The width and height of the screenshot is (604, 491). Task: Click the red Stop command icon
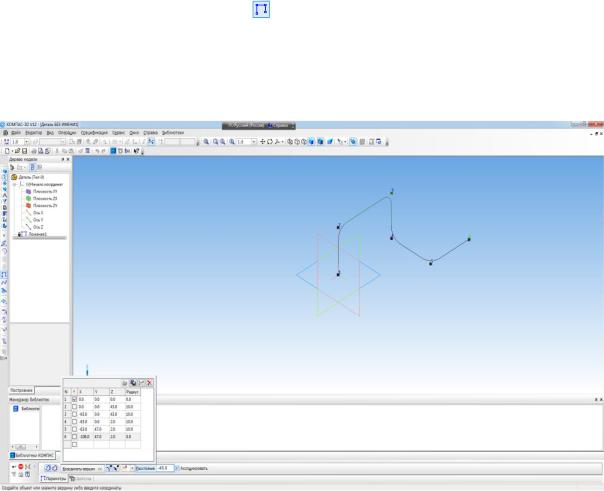point(21,467)
